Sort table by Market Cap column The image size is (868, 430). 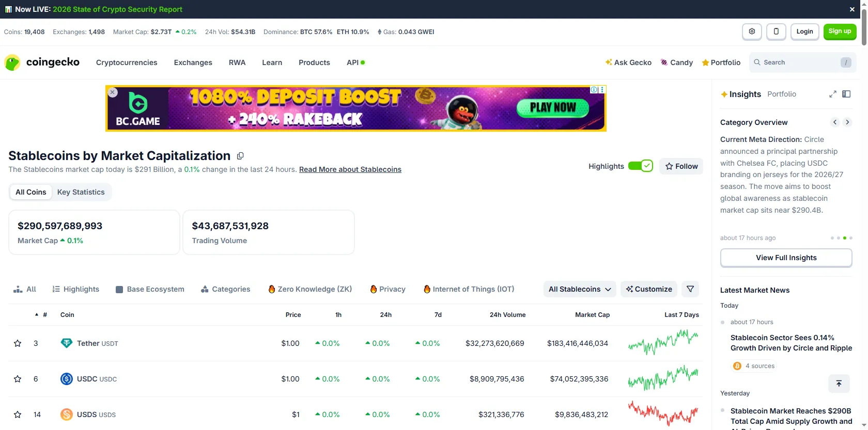click(x=592, y=315)
